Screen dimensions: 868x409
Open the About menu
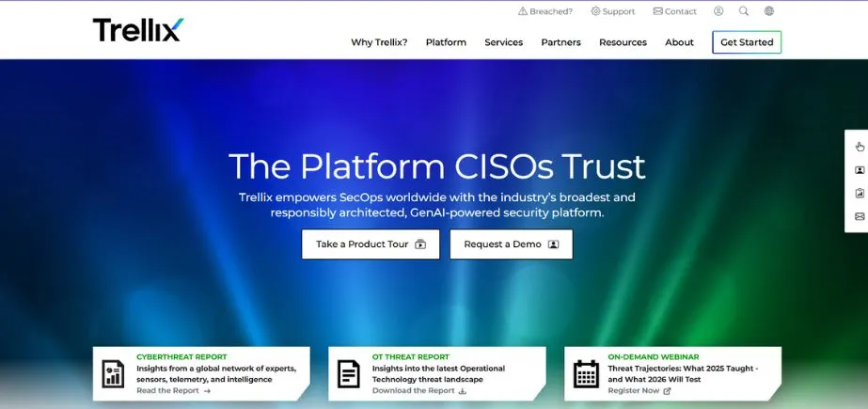[679, 42]
